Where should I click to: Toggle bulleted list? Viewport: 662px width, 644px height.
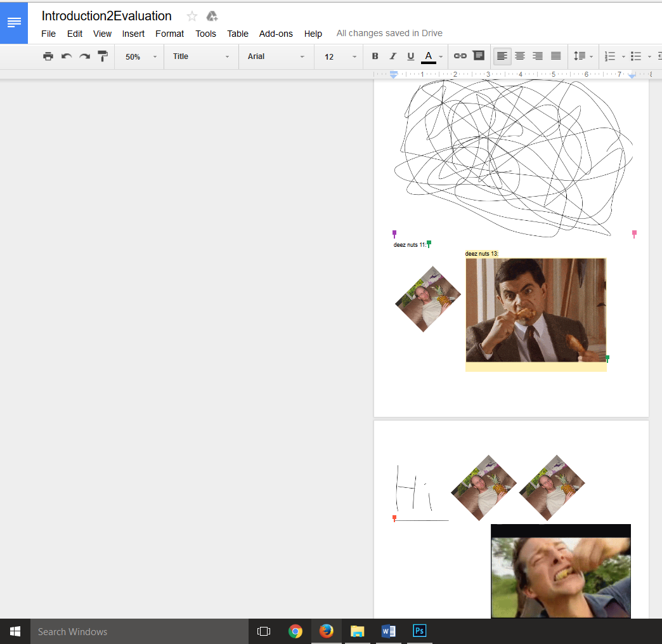point(636,56)
